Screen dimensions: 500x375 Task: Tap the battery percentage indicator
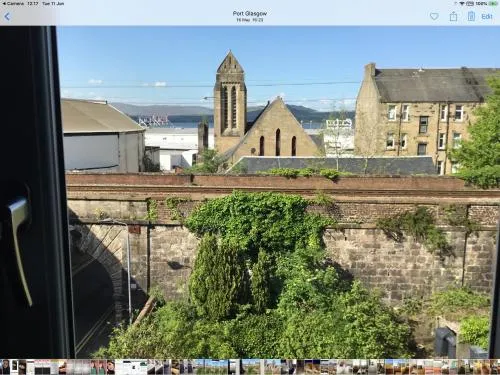point(481,3)
